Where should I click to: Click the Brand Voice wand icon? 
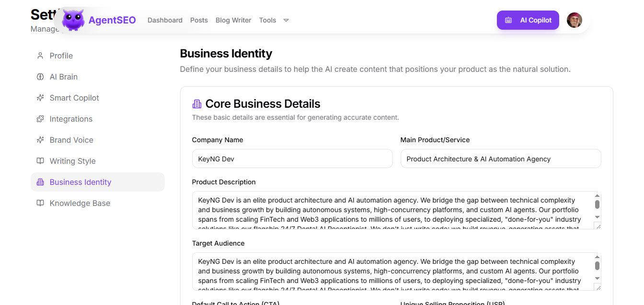(x=40, y=140)
